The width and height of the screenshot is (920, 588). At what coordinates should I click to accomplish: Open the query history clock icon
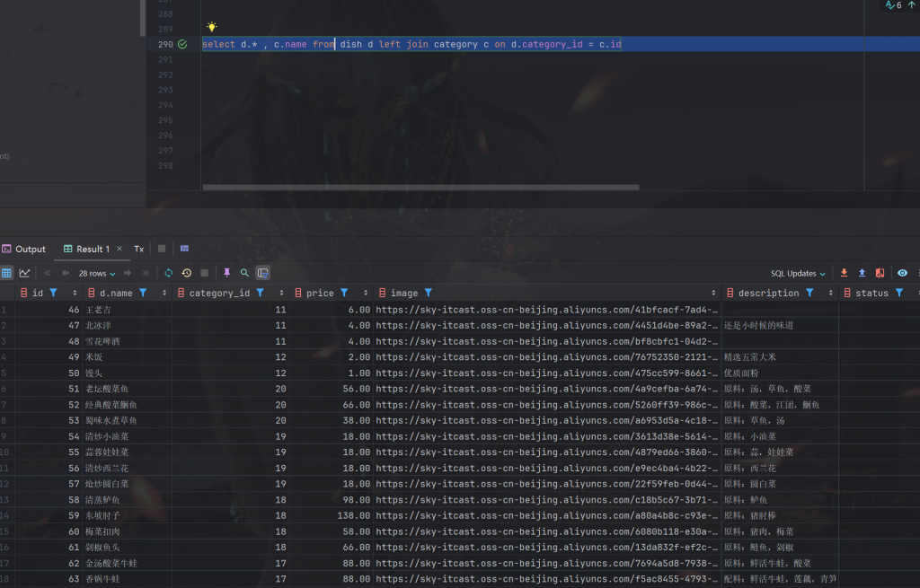(x=186, y=273)
